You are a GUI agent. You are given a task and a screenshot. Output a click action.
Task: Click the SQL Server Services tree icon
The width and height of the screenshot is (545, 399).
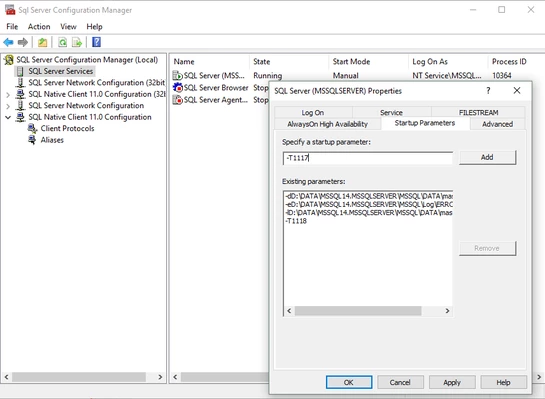20,71
